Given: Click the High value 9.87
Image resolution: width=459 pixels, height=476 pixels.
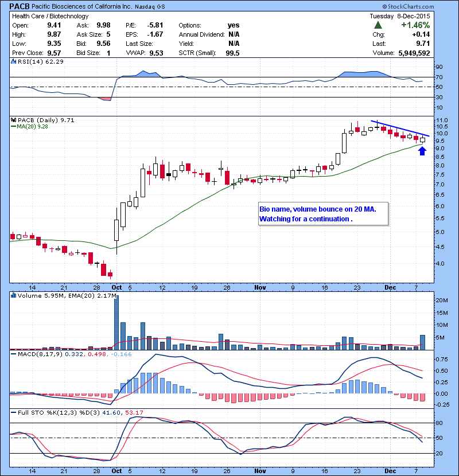Looking at the screenshot, I should coord(54,34).
